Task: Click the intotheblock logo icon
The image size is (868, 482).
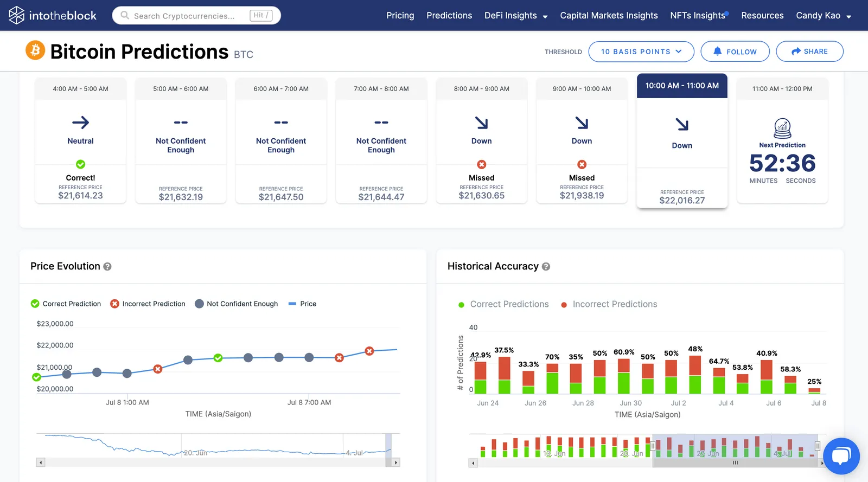Action: [16, 15]
